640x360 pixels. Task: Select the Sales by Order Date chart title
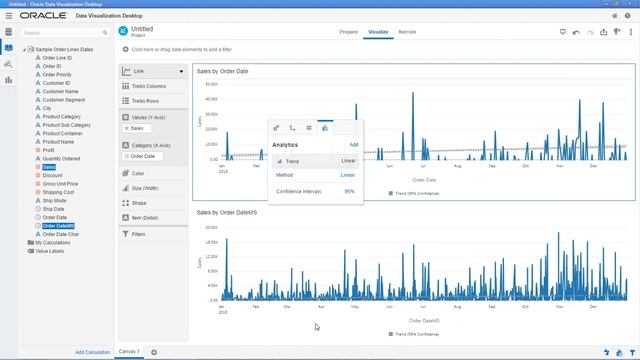222,71
